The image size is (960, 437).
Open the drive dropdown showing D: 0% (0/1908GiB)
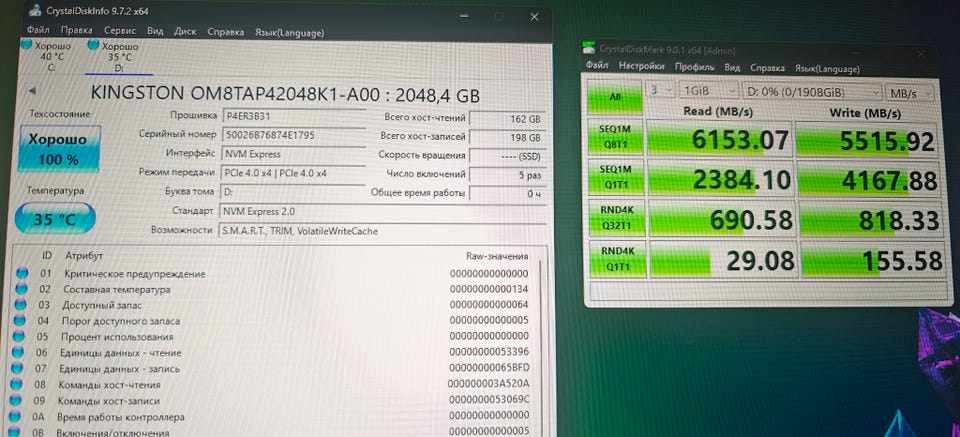click(812, 92)
